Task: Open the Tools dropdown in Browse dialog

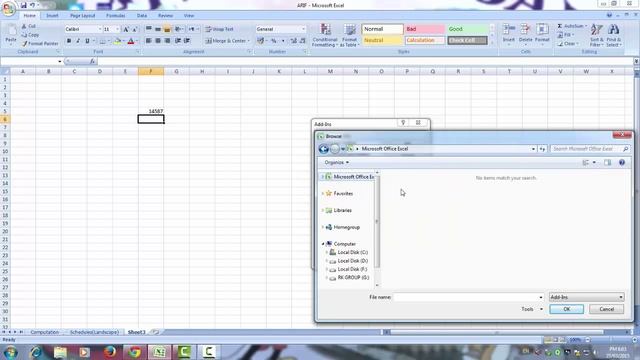Action: pos(532,309)
